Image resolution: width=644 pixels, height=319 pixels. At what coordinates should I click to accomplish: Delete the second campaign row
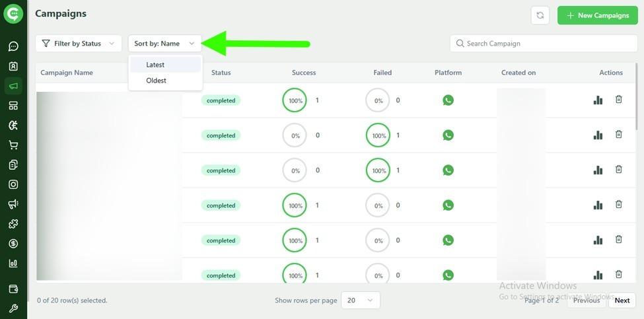coord(618,134)
